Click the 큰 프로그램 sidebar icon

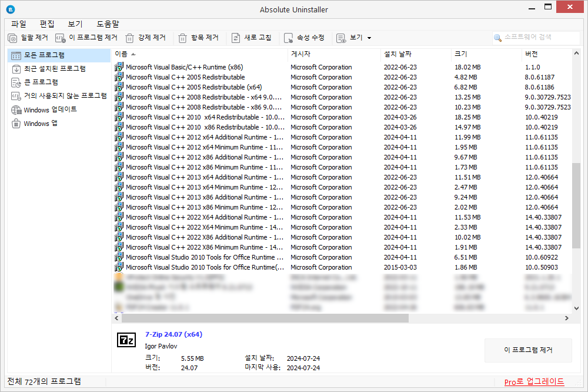pyautogui.click(x=16, y=82)
